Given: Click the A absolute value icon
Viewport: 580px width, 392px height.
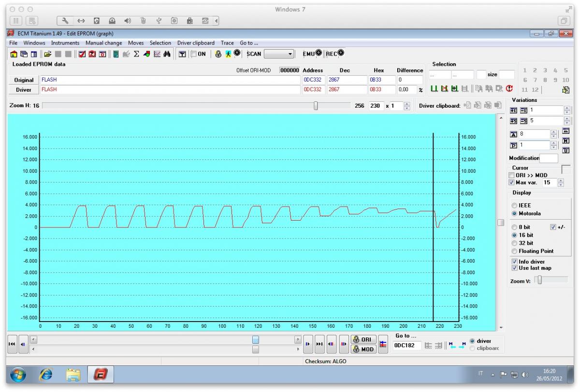Looking at the screenshot, I should pos(513,134).
